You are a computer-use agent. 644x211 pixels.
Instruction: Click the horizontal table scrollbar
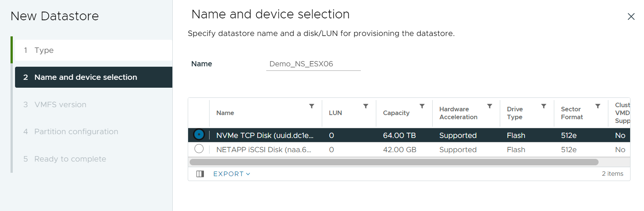point(394,162)
